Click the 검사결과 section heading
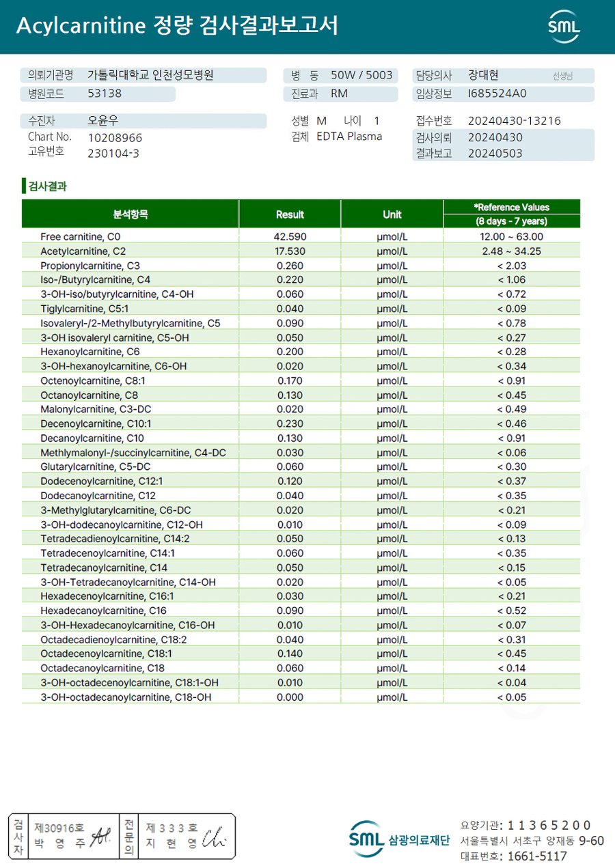Screen dimensions: 615x868 point(46,186)
